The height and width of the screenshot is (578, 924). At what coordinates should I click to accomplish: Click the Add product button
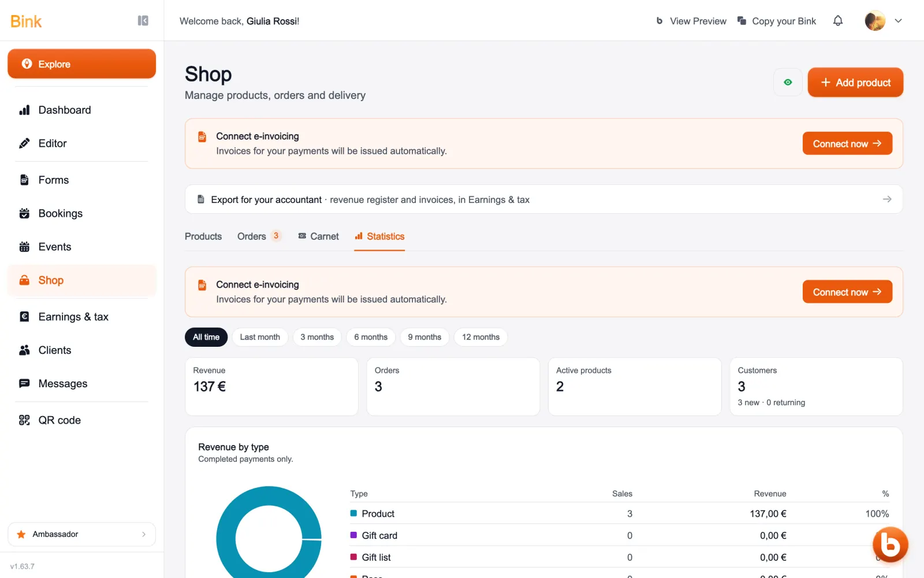pyautogui.click(x=855, y=82)
